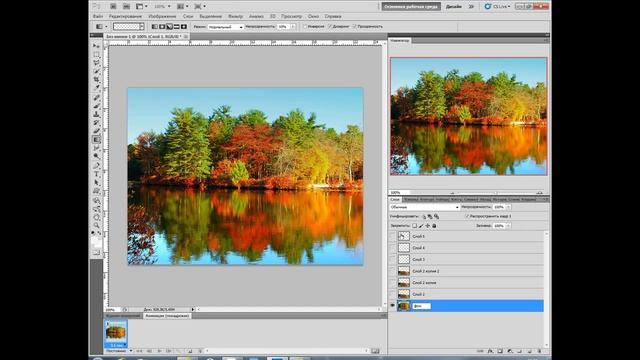Create a new layer in Layers panel
Image resolution: width=640 pixels, height=360 pixels.
pos(529,351)
